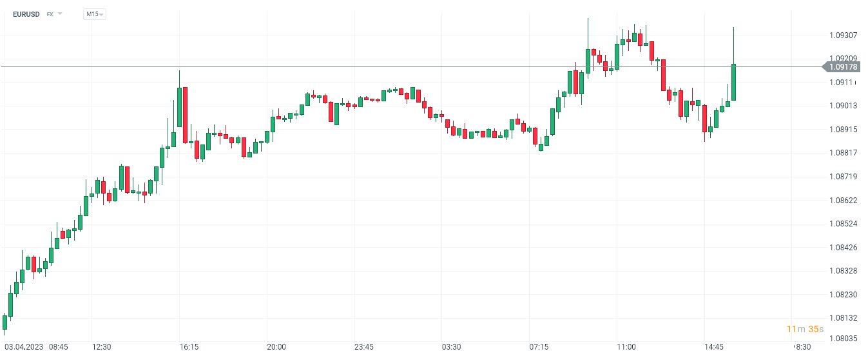Viewport: 868px width, 358px height.
Task: Select the latest green candle at right
Action: coord(733,82)
